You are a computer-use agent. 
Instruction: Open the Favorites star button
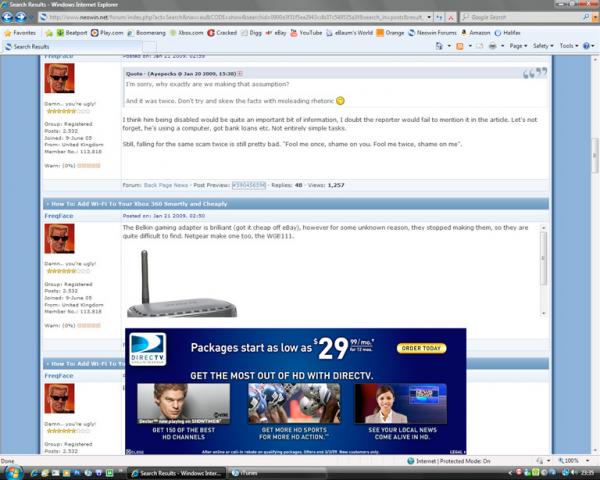point(20,33)
